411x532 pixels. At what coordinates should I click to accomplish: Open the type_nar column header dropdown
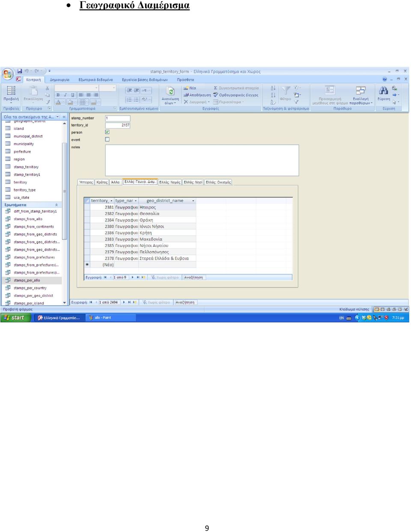point(136,200)
